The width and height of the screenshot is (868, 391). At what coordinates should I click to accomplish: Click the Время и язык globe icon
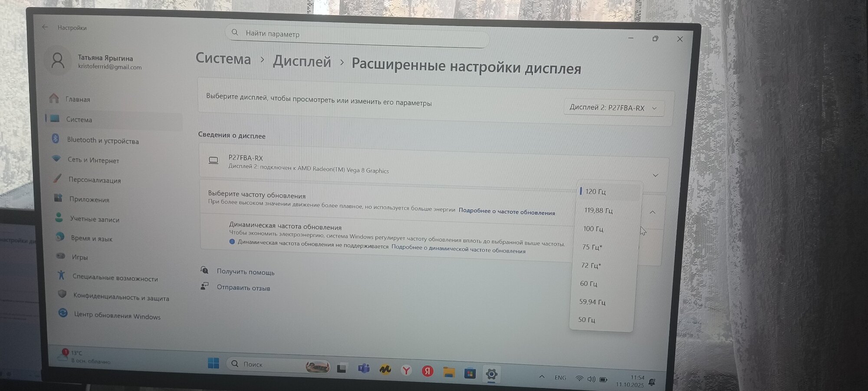coord(60,237)
